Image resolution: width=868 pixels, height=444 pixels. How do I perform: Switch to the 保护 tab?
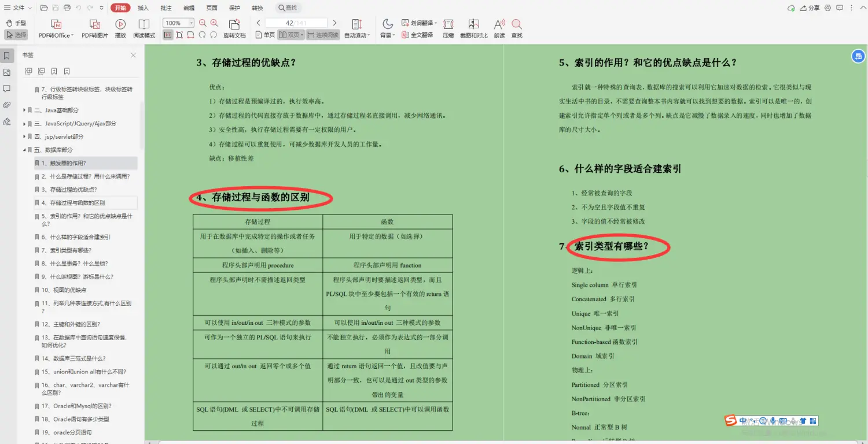point(234,8)
